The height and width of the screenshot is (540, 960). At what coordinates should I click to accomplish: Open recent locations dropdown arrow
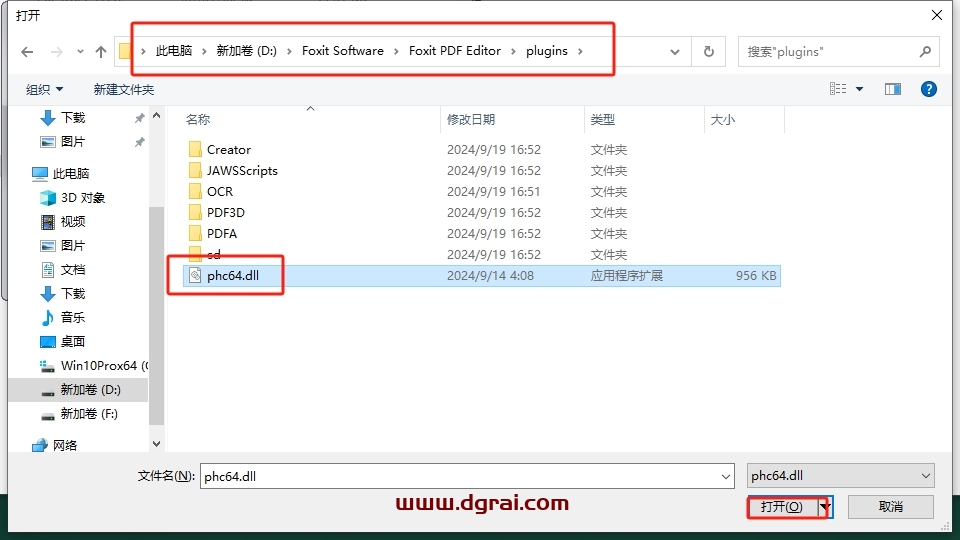tap(80, 52)
